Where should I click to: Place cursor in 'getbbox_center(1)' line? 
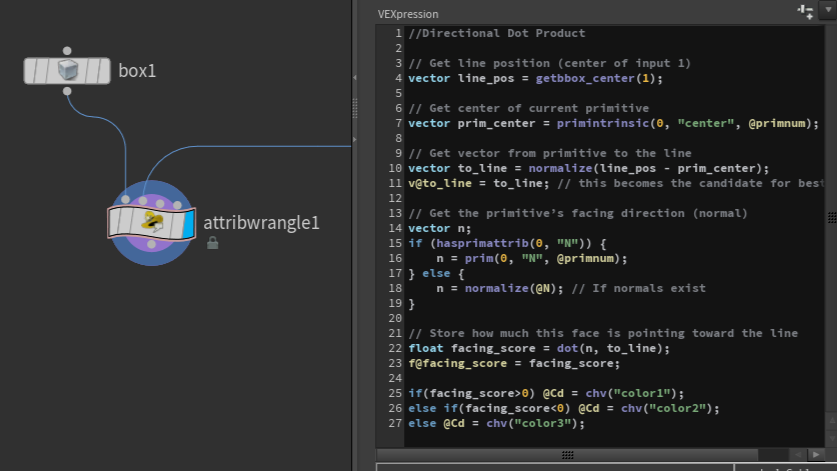click(x=535, y=78)
